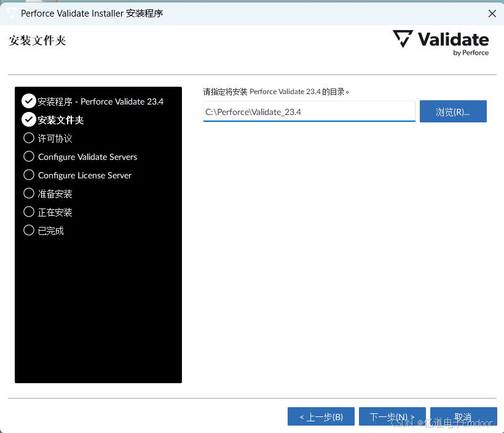Select the 许可协议 step circle
Viewport: 504px width, 433px height.
tap(28, 138)
